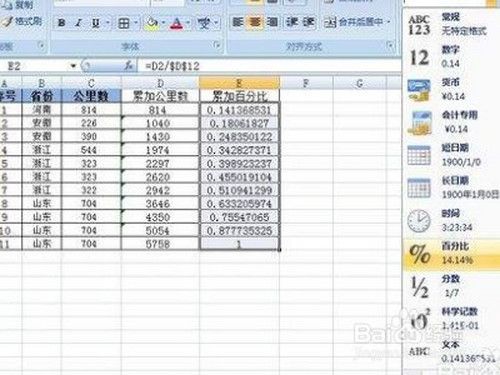The image size is (500, 375).
Task: Click header cell 累加公里数
Action: [x=160, y=96]
